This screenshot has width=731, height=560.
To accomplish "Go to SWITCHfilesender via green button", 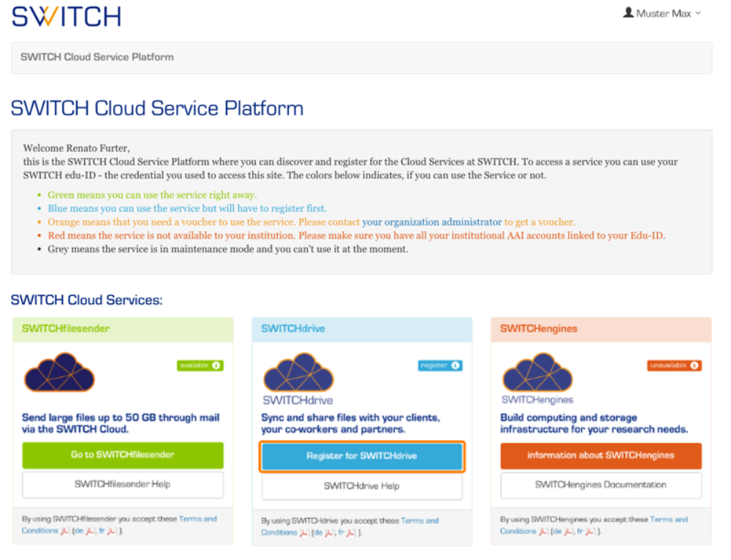I will 123,455.
